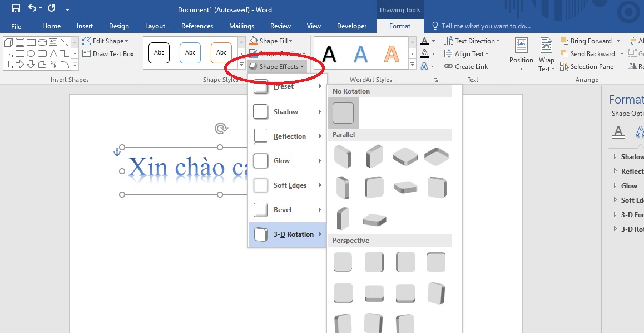Open the Shape Fill dropdown
644x333 pixels.
(271, 41)
